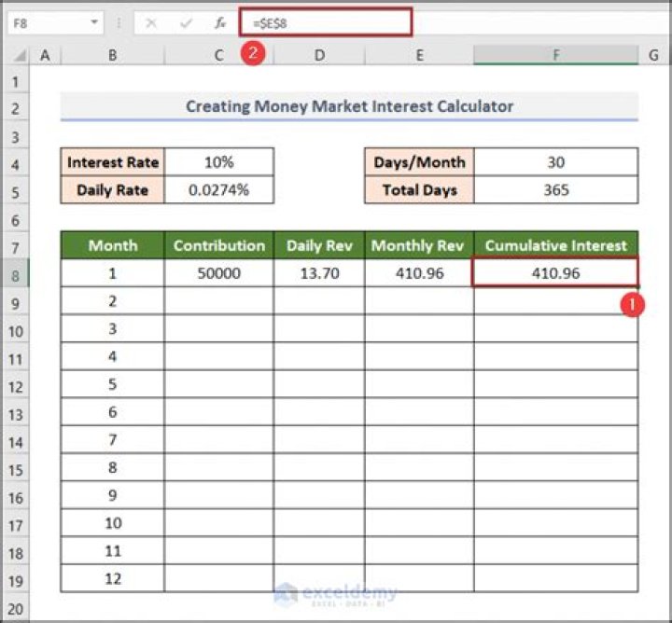Viewport: 672px width, 623px height.
Task: Click the Cumulative Interest column heading
Action: click(555, 245)
